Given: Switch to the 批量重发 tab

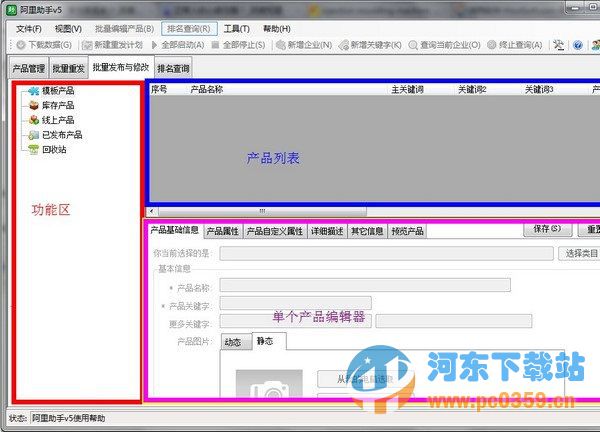Looking at the screenshot, I should tap(69, 68).
